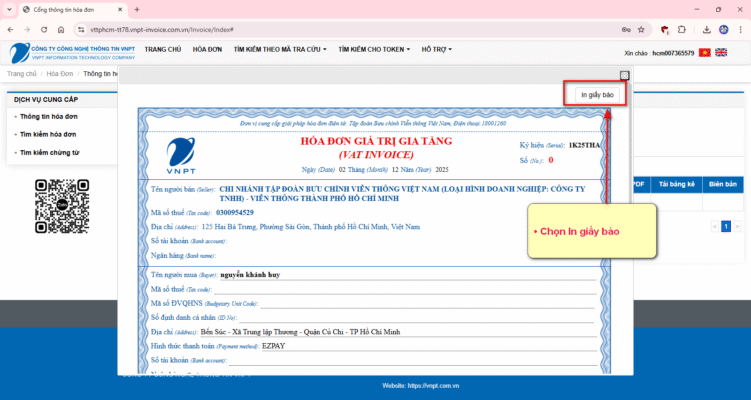The width and height of the screenshot is (751, 400).
Task: Open the https://vnpt.com.vn website link
Action: click(433, 386)
